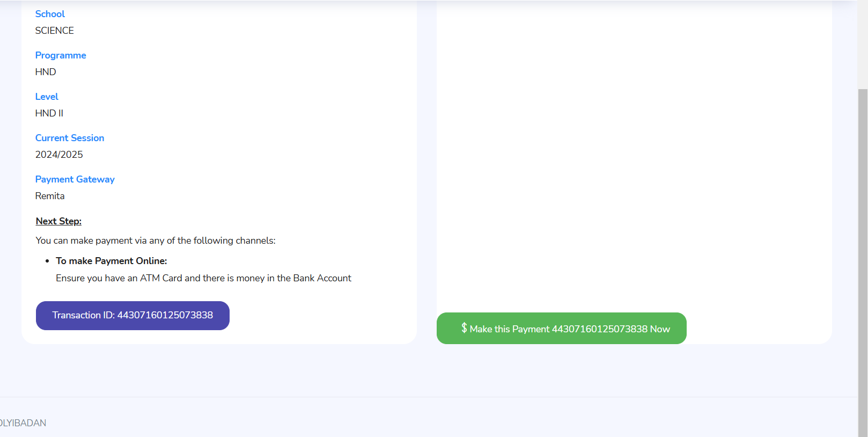
Task: Click the Transaction ID 44307160125073838 button
Action: coord(133,316)
